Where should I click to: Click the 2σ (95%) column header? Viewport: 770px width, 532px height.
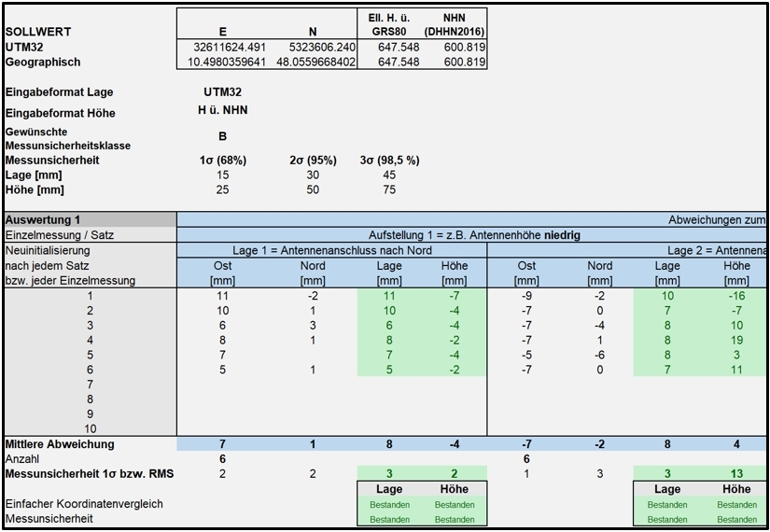313,161
